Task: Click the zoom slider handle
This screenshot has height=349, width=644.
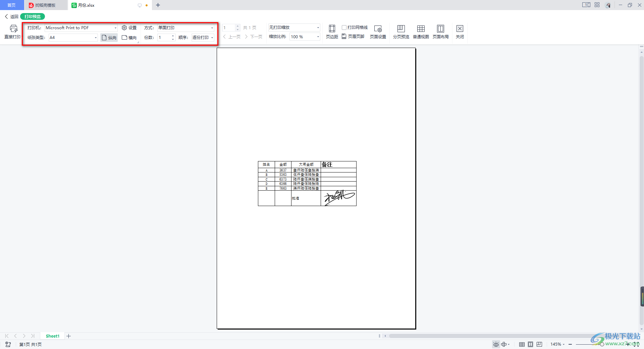Action: [x=602, y=344]
